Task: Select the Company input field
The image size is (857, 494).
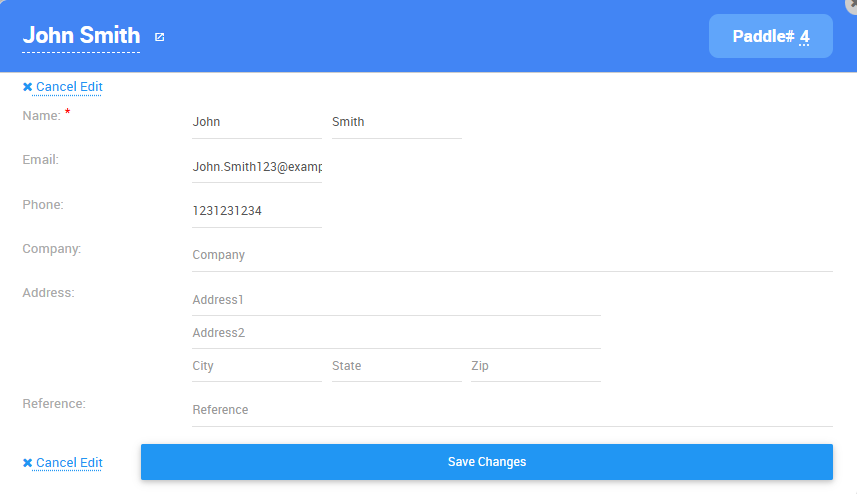Action: coord(512,255)
